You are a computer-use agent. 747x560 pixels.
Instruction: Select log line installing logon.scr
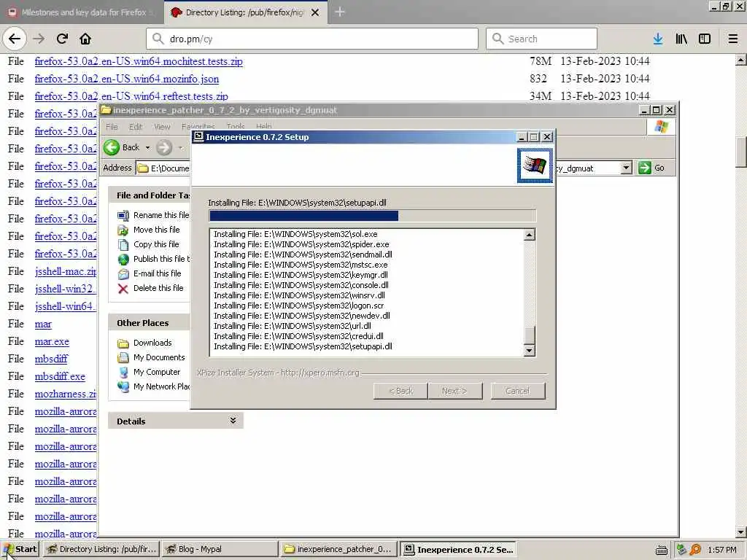[x=298, y=306]
